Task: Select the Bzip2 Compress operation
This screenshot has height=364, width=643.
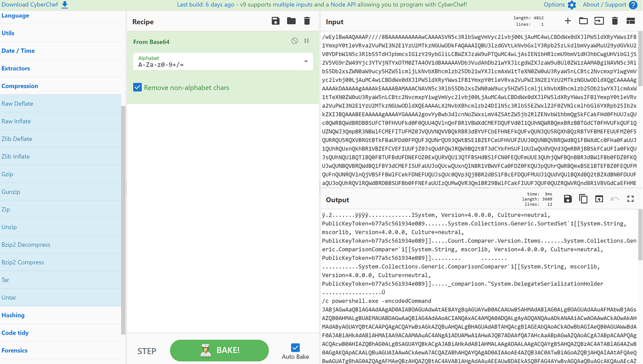Action: tap(61, 262)
